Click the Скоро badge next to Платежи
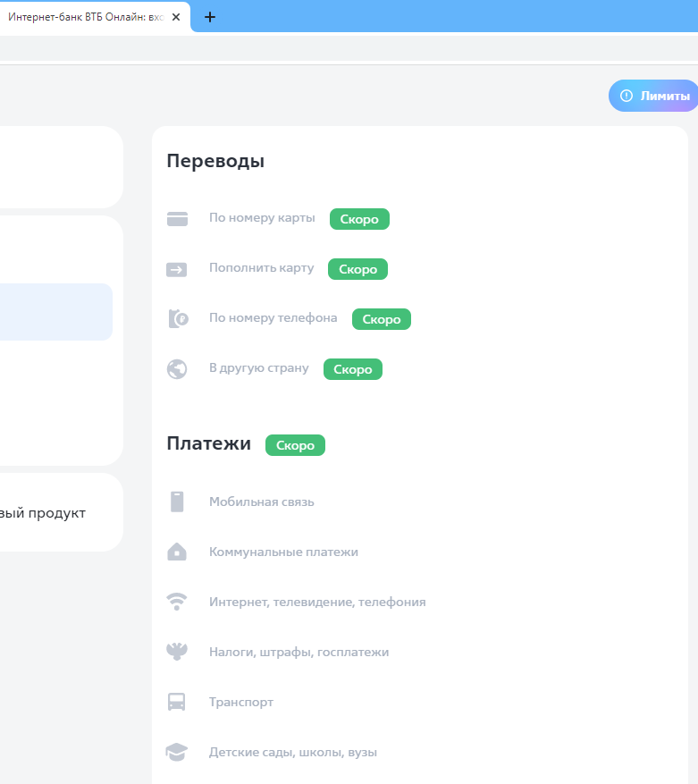Screen dimensions: 698x784 click(x=295, y=445)
